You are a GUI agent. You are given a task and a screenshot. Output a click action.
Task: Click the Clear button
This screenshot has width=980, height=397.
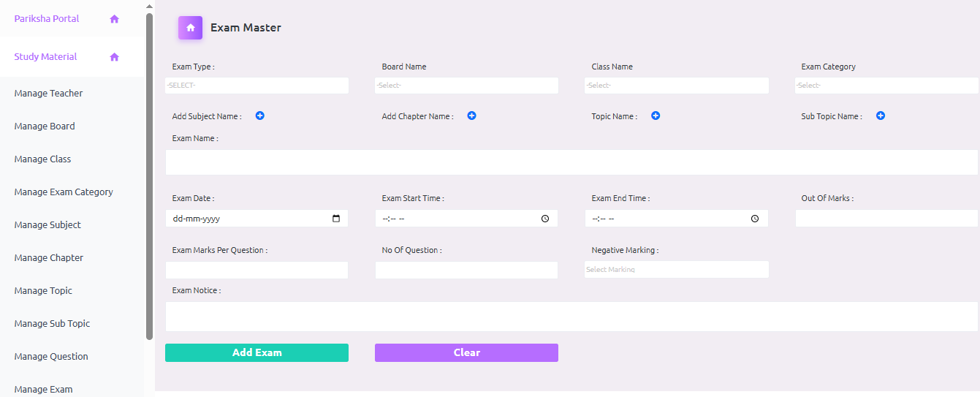point(466,352)
